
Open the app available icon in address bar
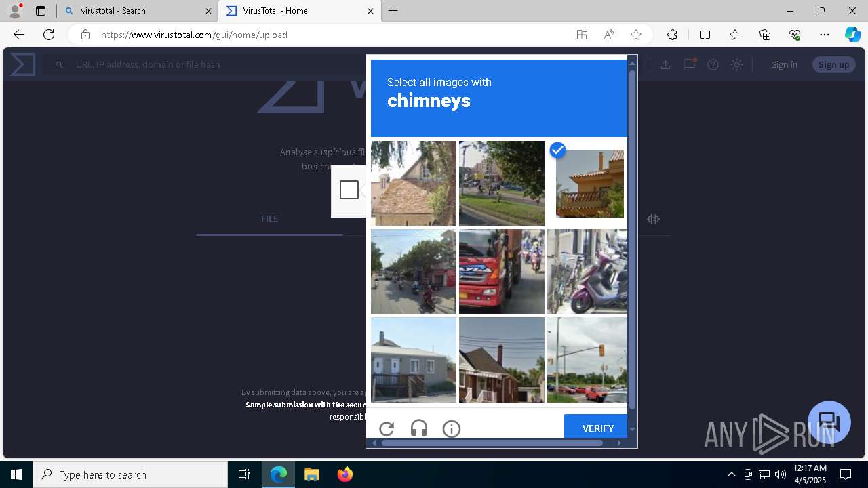tap(582, 35)
